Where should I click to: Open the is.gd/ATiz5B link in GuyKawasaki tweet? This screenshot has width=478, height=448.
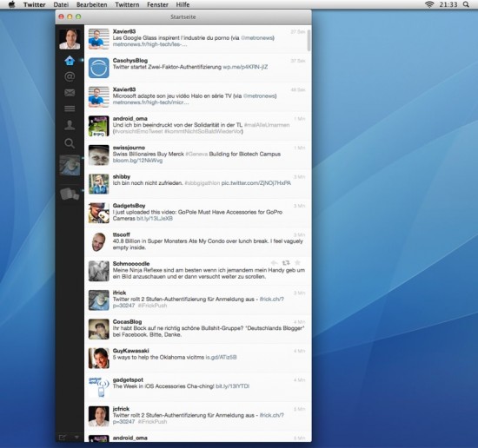point(221,357)
